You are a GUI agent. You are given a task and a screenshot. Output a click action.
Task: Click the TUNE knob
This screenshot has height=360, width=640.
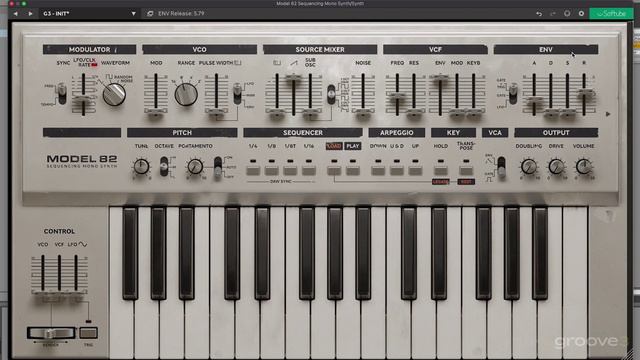click(141, 167)
